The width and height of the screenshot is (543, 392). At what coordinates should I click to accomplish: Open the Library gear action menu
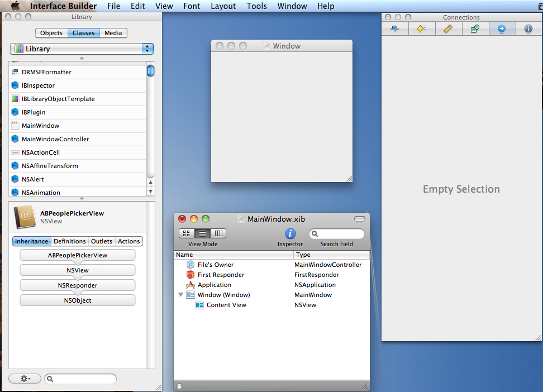25,379
